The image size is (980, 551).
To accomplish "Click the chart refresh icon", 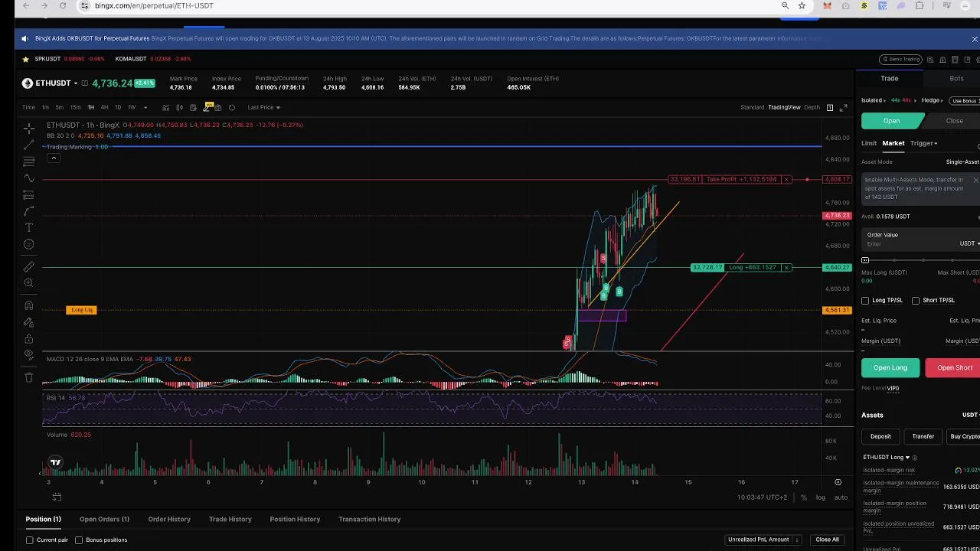I will point(232,107).
